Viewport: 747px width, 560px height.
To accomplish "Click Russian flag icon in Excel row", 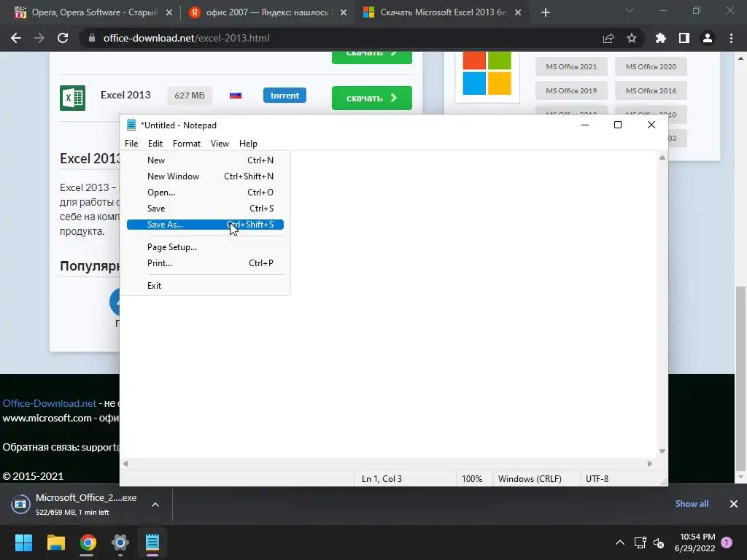I will point(236,96).
